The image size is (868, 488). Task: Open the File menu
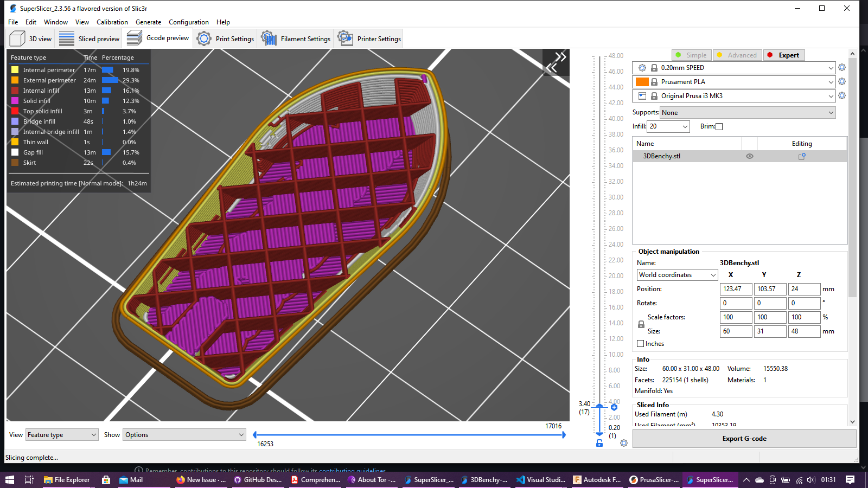coord(13,22)
